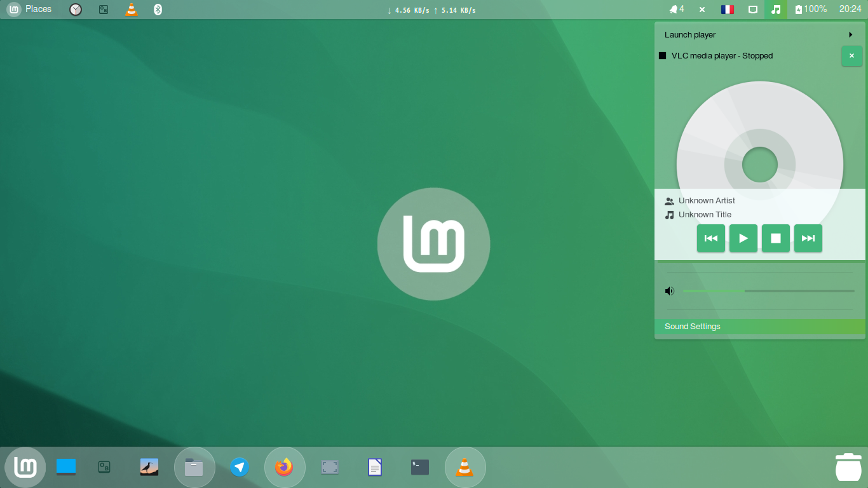Click the network speed monitor text
Viewport: 868px width, 488px height.
(431, 10)
